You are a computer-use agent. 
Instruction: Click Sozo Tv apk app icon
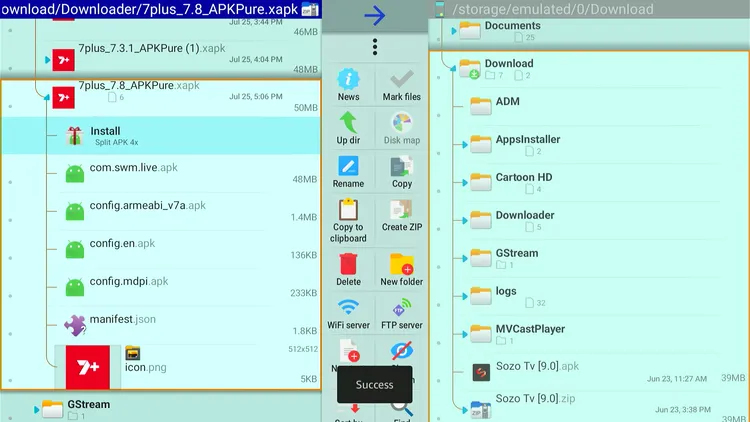tap(481, 372)
